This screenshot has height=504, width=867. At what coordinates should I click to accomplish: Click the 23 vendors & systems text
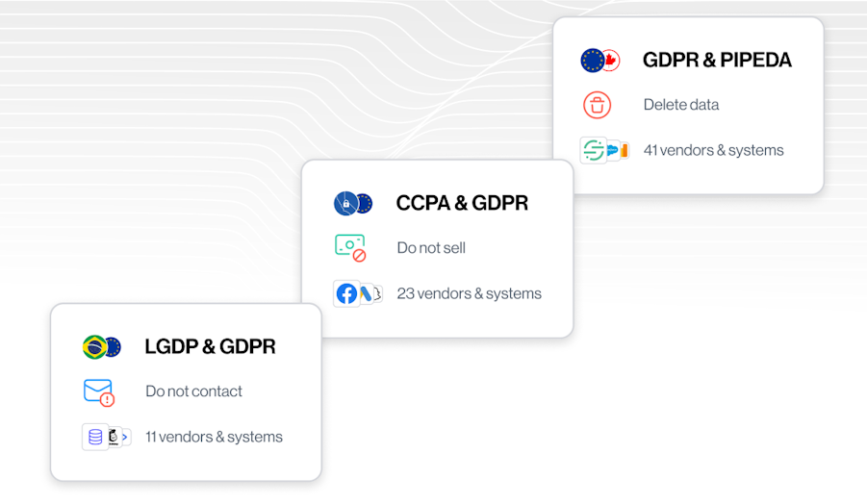tap(469, 293)
